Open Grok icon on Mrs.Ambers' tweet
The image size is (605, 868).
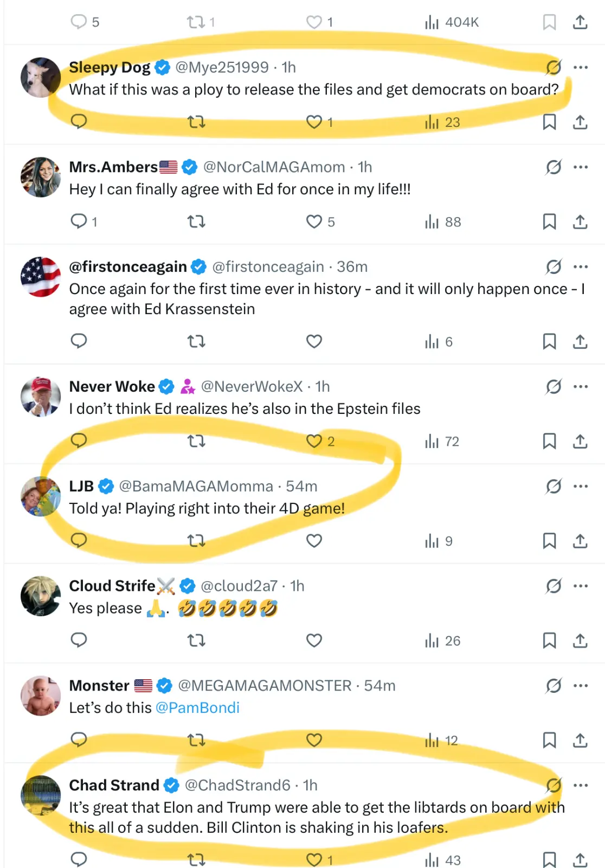[553, 167]
